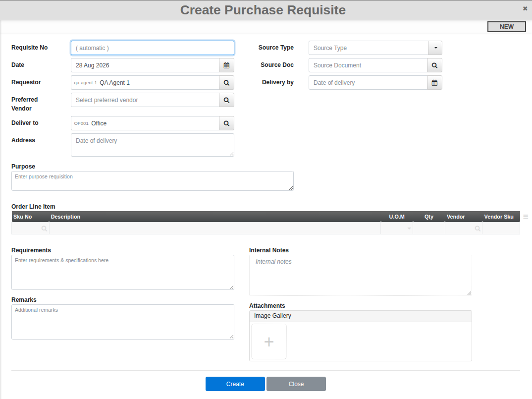Open the Date calendar picker icon
Viewport: 532px width, 399px height.
(x=227, y=65)
